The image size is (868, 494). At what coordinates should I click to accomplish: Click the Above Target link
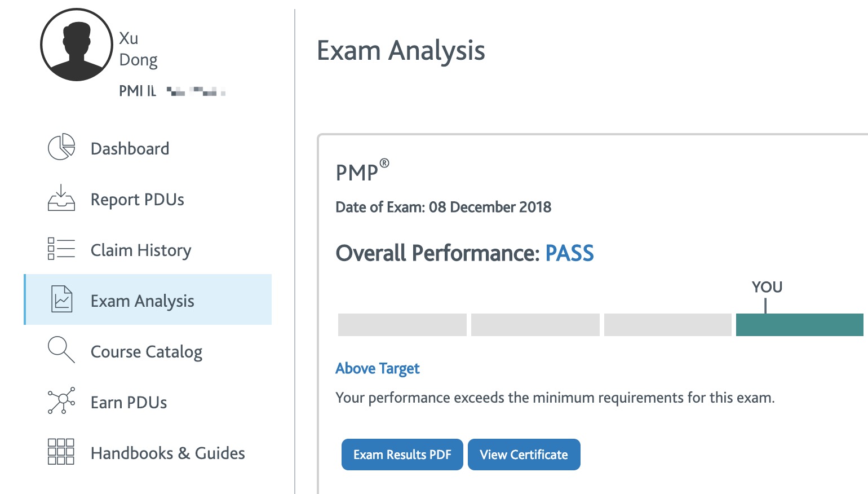tap(378, 368)
